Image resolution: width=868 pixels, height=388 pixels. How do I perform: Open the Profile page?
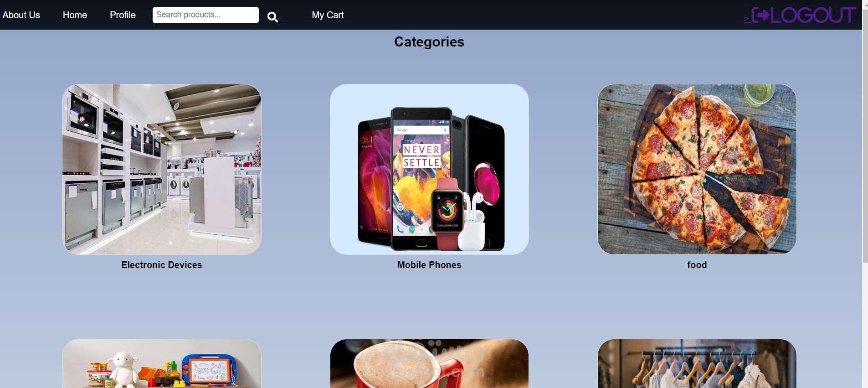point(123,15)
